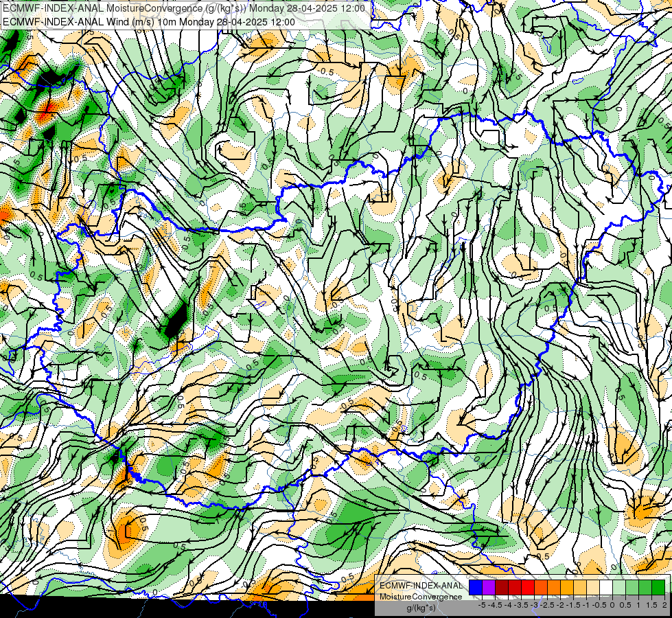Click the Wind (m/s) 10m title line
Viewport: 672px width, 618px height.
(x=149, y=22)
